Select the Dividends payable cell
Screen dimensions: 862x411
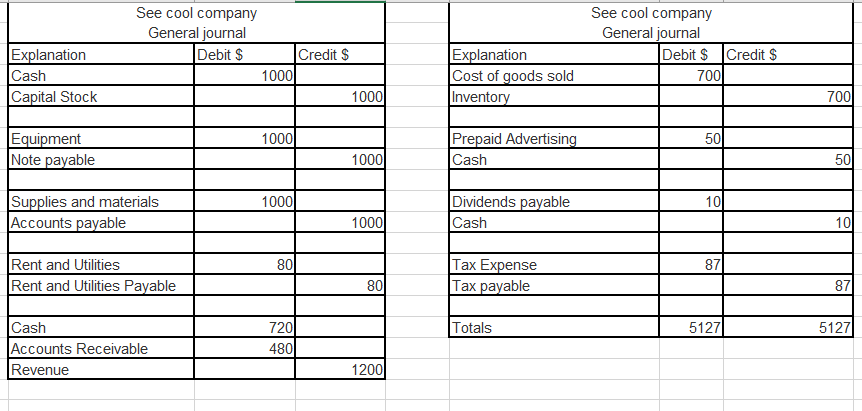point(555,202)
